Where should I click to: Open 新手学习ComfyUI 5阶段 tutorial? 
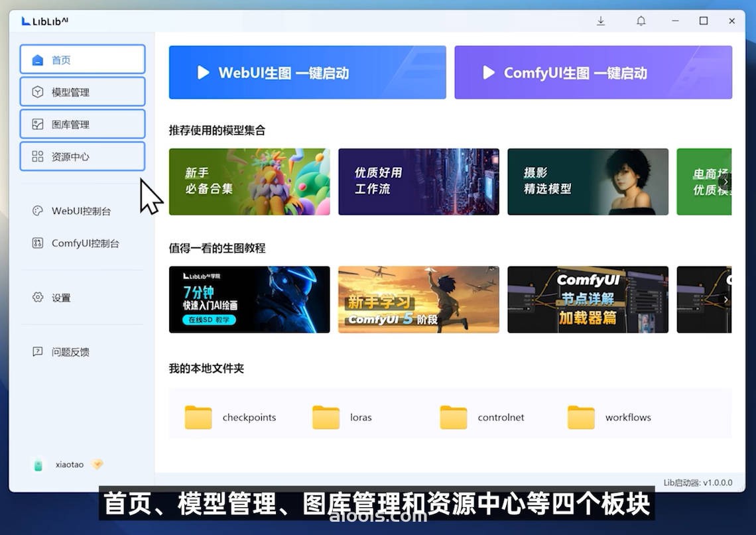point(418,299)
